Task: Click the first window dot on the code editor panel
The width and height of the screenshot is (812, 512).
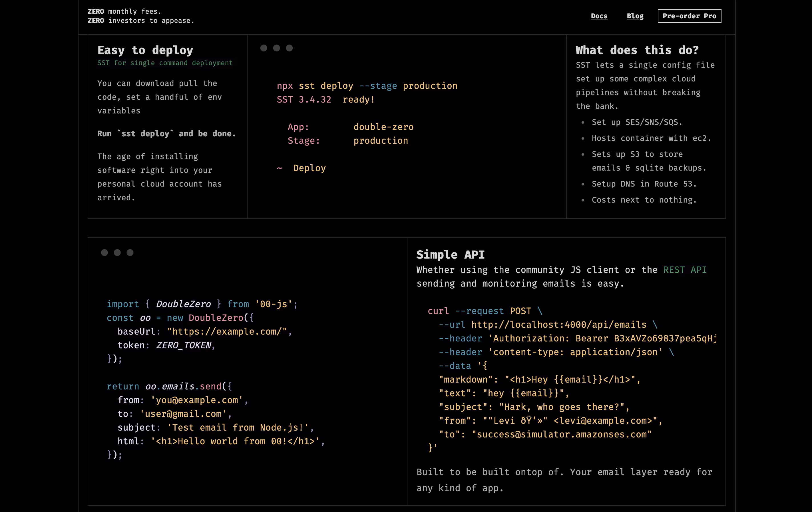Action: click(x=104, y=253)
